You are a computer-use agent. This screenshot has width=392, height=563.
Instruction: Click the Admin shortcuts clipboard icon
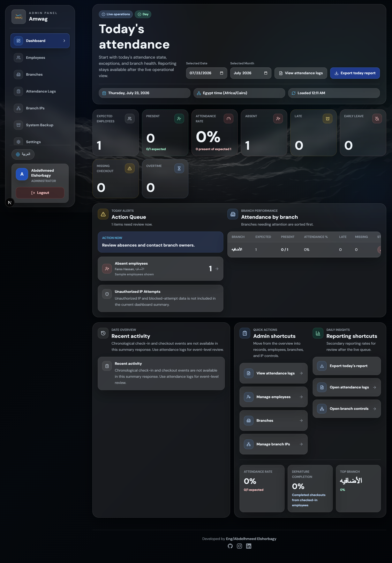(x=245, y=333)
